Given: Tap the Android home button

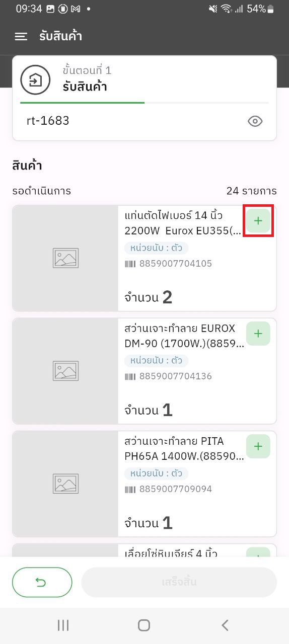Looking at the screenshot, I should click(x=144, y=625).
